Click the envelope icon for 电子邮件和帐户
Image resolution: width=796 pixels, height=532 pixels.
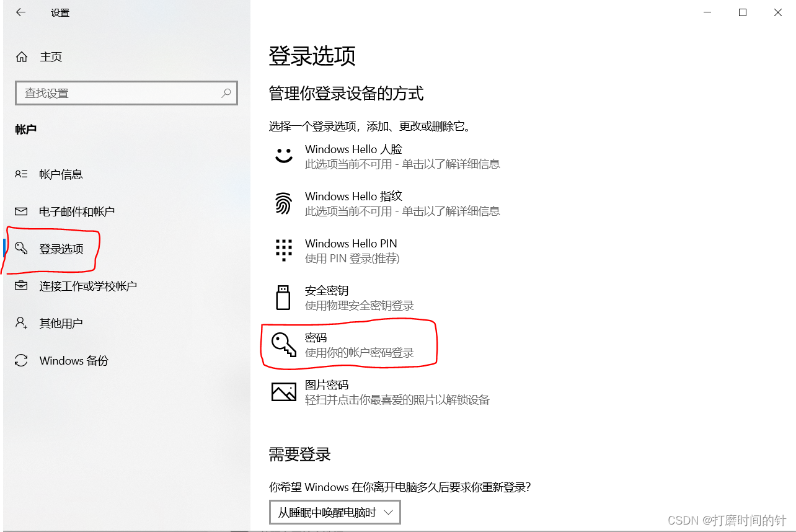[22, 211]
